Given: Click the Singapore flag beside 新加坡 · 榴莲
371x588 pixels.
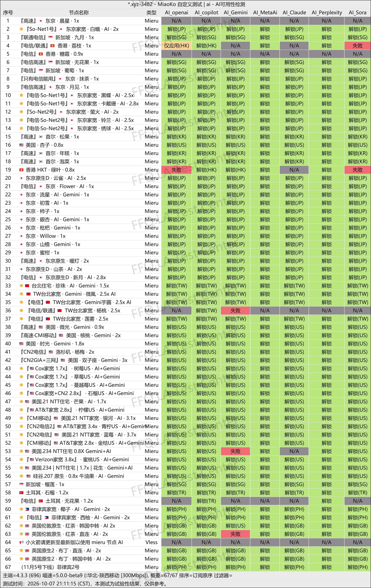Looking at the screenshot, I should 22,484.
